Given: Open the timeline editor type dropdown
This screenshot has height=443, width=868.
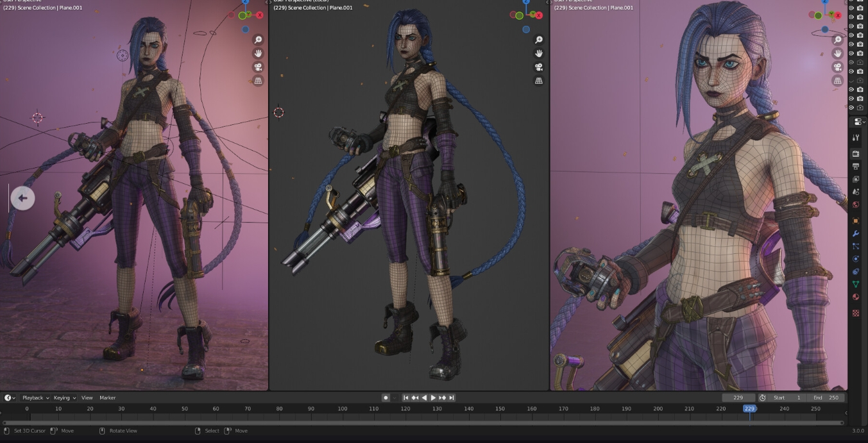Looking at the screenshot, I should coord(10,397).
